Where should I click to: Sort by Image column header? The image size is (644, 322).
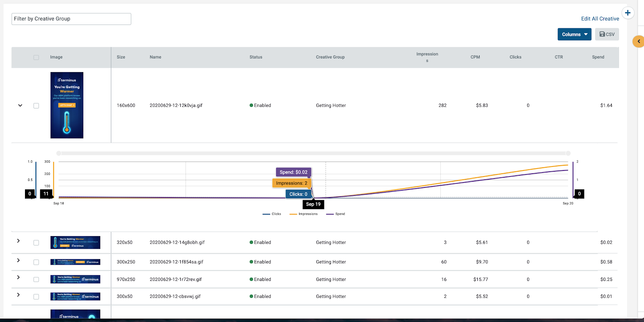tap(56, 57)
